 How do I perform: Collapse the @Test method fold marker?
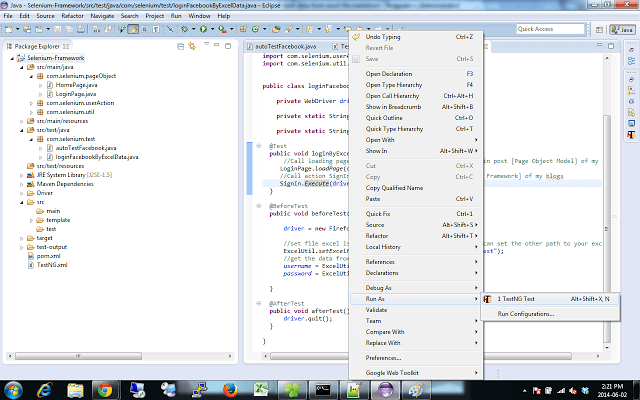[258, 146]
